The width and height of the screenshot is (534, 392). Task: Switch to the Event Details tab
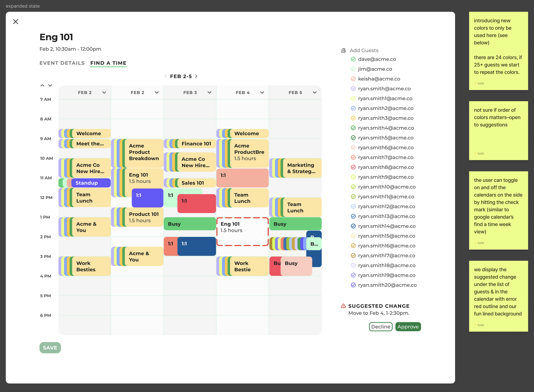[x=62, y=63]
